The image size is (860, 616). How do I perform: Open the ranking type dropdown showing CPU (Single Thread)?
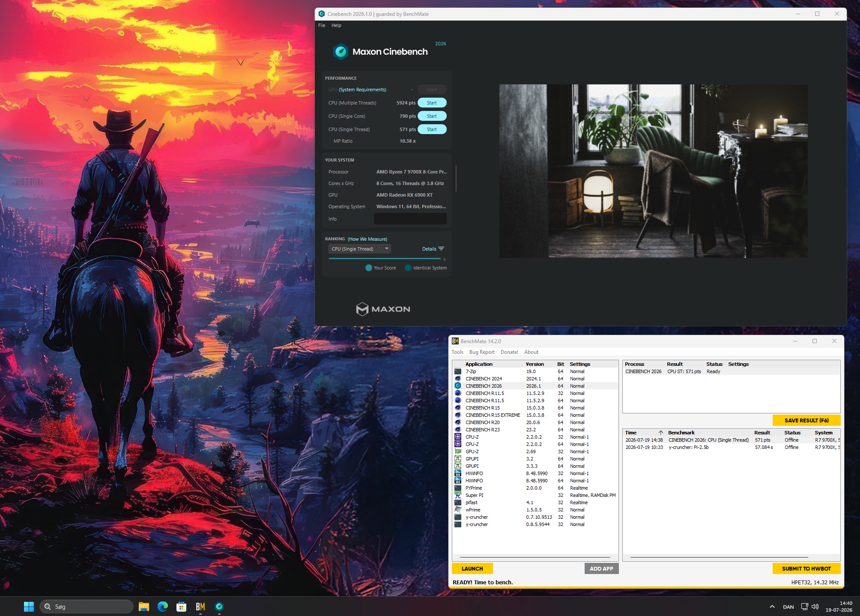[360, 249]
